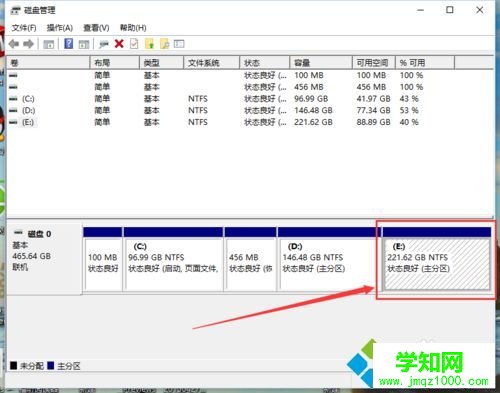
Task: Click 77.34 GB free space cell
Action: pos(373,110)
